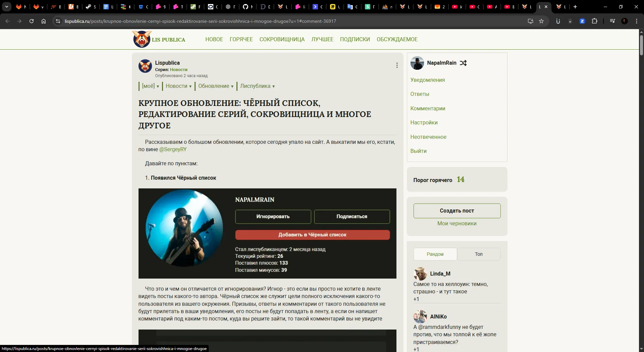Open the ГОРЯЧЕЕ navigation section
The image size is (644, 352).
(x=241, y=39)
